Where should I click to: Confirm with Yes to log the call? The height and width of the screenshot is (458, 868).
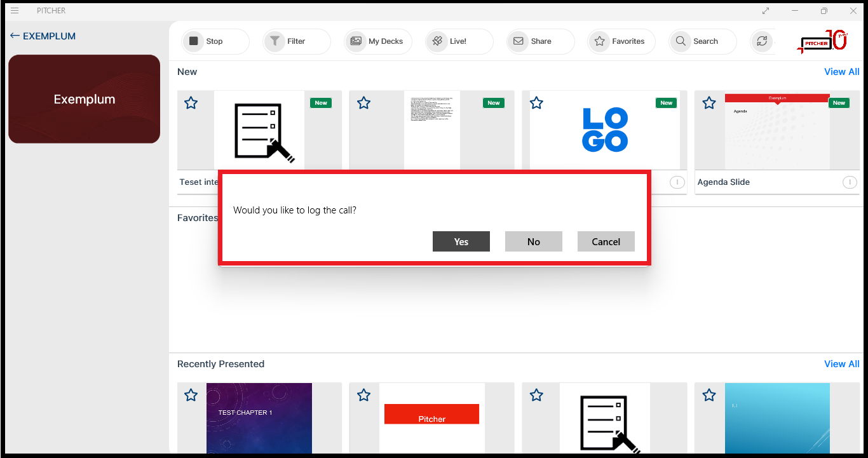(461, 241)
